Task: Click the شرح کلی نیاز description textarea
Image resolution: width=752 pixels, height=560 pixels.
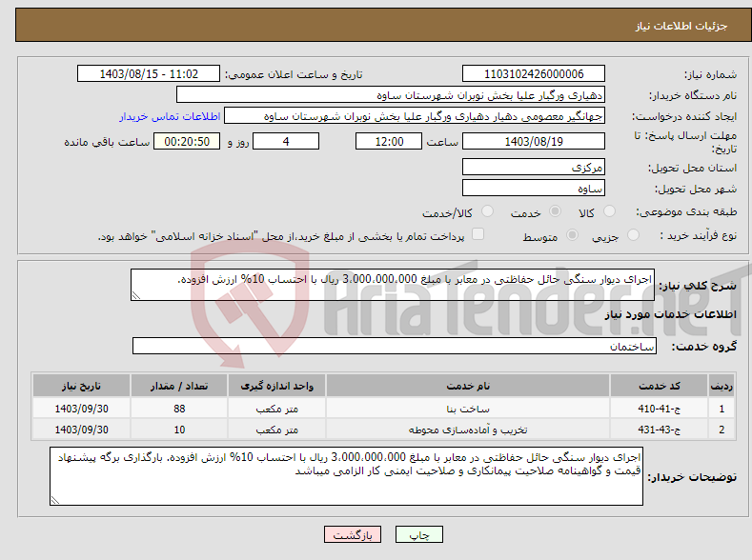Action: [x=393, y=285]
